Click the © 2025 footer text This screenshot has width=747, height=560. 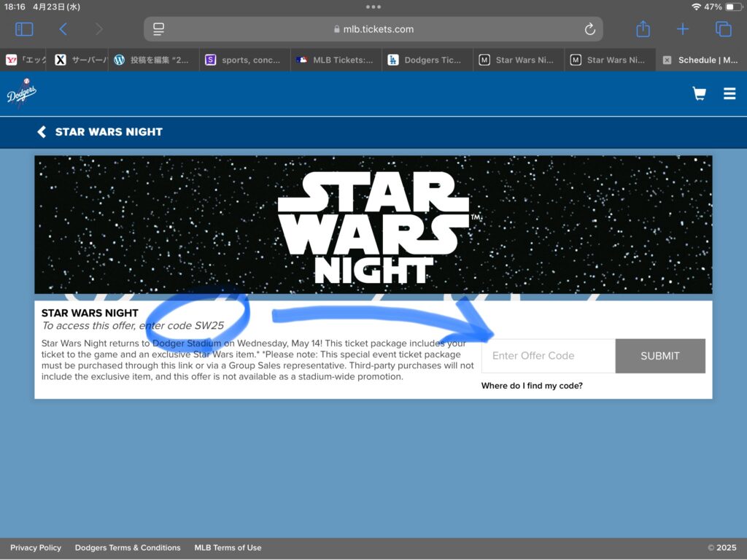(x=721, y=548)
